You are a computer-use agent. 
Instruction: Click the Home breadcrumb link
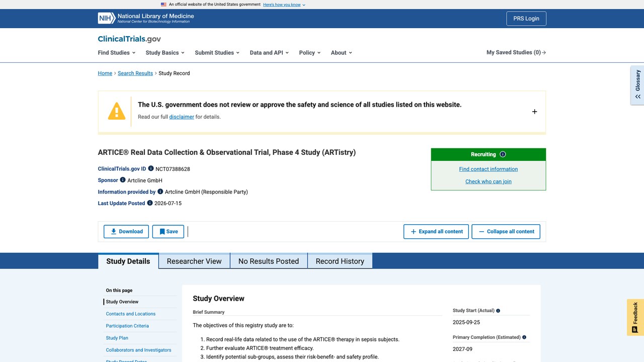coord(105,73)
